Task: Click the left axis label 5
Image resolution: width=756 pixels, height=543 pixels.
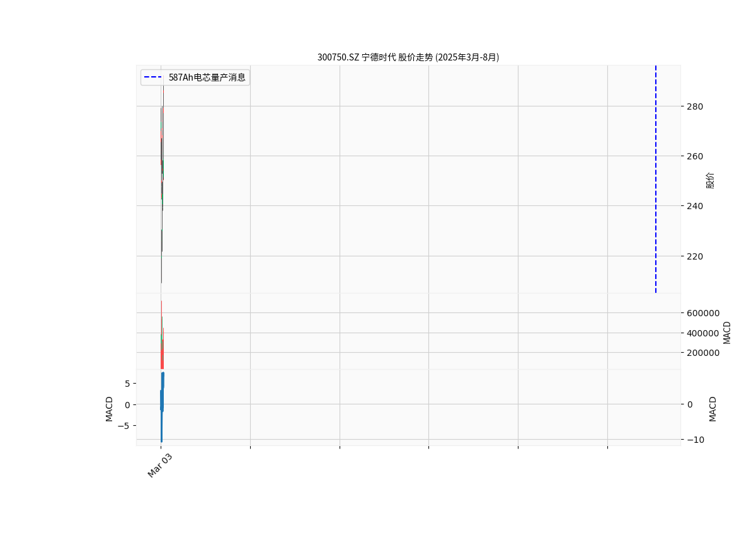Action: click(x=127, y=384)
